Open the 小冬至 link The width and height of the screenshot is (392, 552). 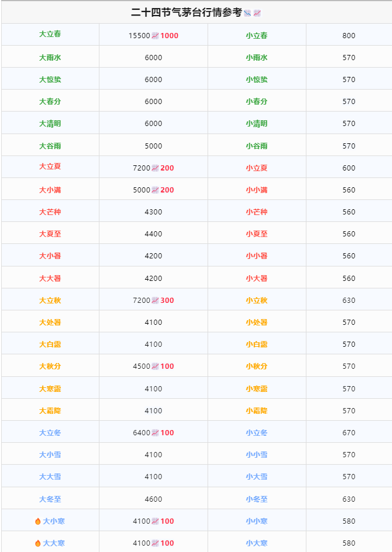click(x=257, y=499)
